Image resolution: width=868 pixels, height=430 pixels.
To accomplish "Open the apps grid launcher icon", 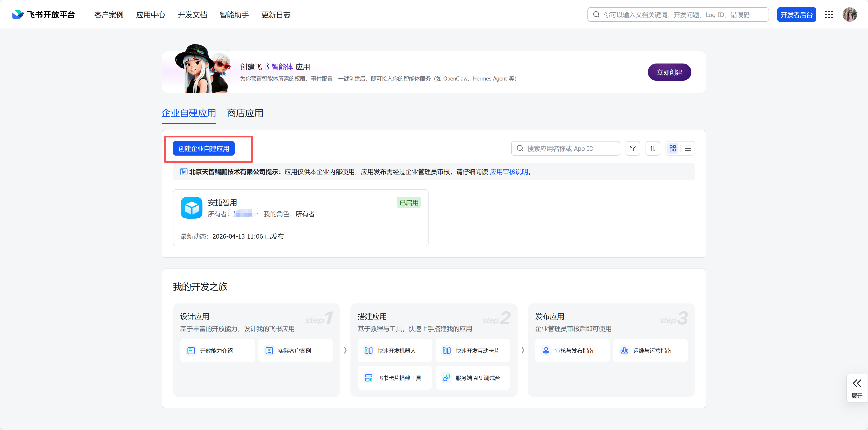I will point(829,15).
